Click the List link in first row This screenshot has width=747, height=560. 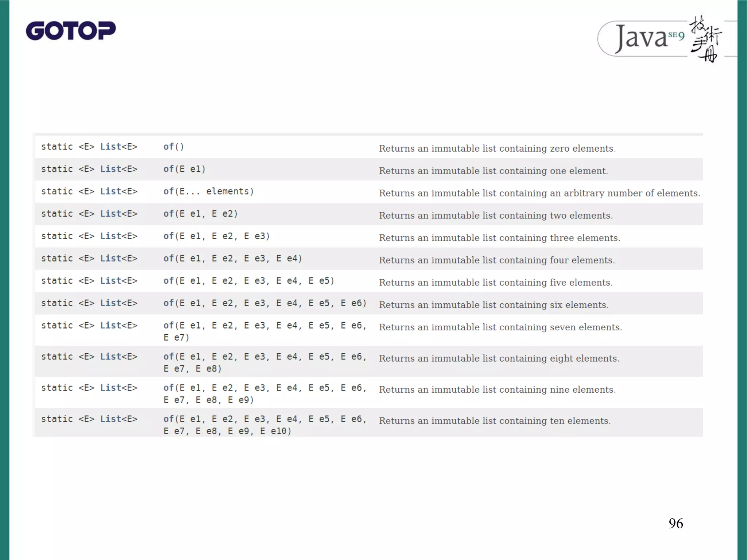click(x=111, y=147)
